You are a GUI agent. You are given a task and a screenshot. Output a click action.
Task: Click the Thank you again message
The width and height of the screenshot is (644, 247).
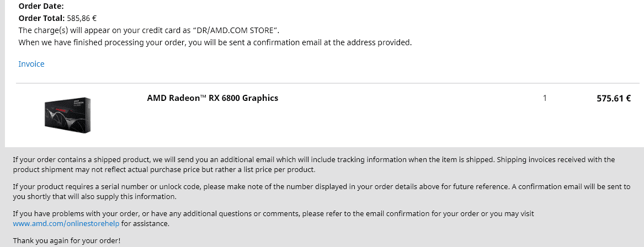67,241
